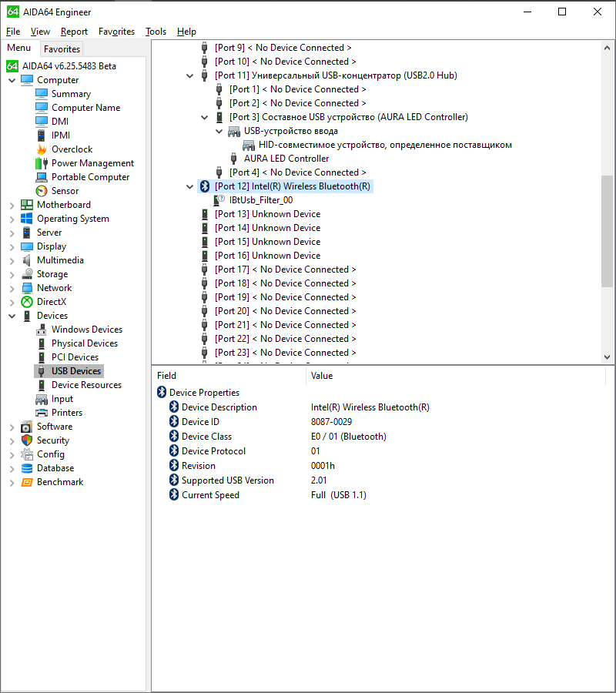Click the Database stack icon
This screenshot has height=693, width=616.
pyautogui.click(x=27, y=468)
